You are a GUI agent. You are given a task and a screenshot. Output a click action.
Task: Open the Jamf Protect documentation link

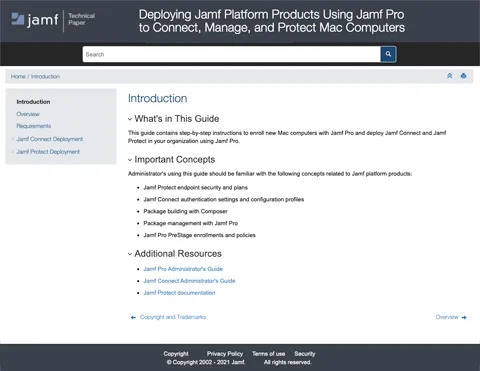click(x=179, y=293)
